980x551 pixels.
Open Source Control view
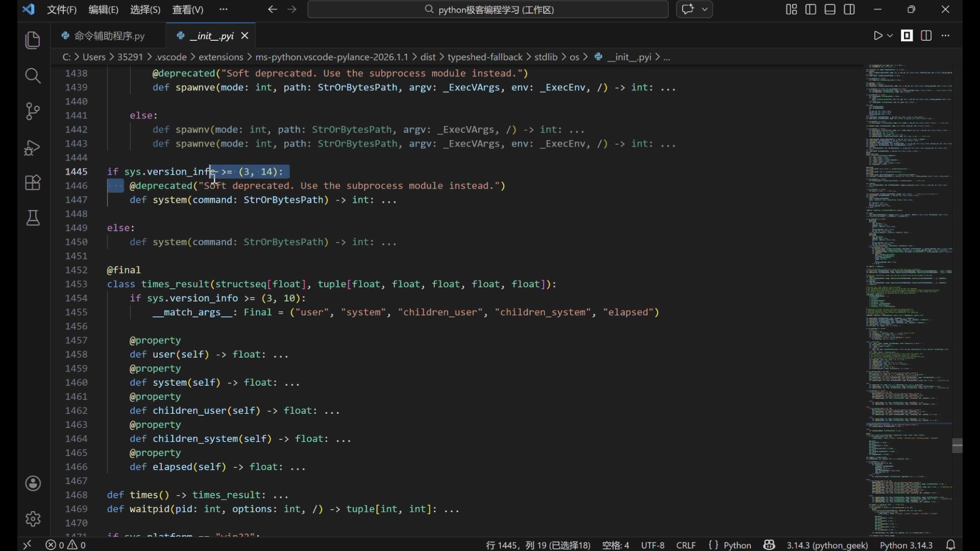point(33,111)
